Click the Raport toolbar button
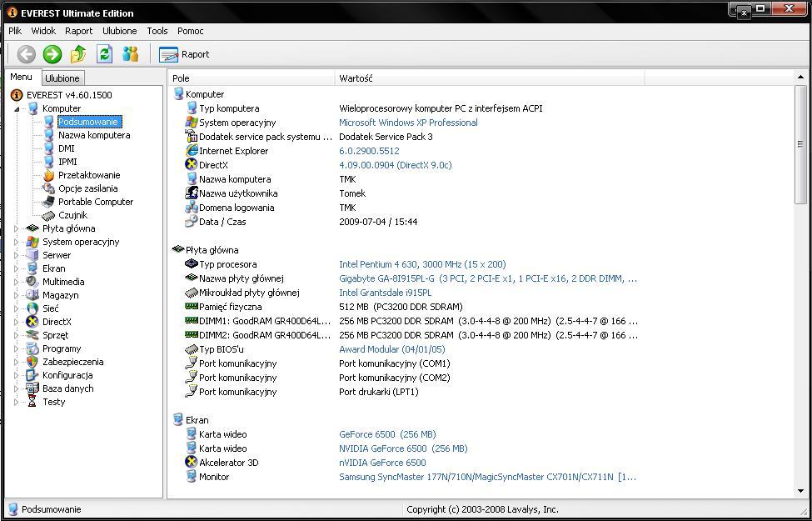The width and height of the screenshot is (812, 521). point(184,54)
